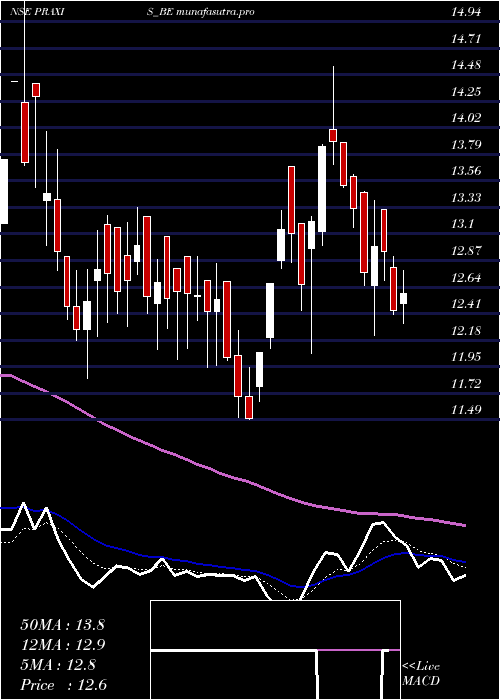Click the 14.71 price axis label

pos(466,39)
